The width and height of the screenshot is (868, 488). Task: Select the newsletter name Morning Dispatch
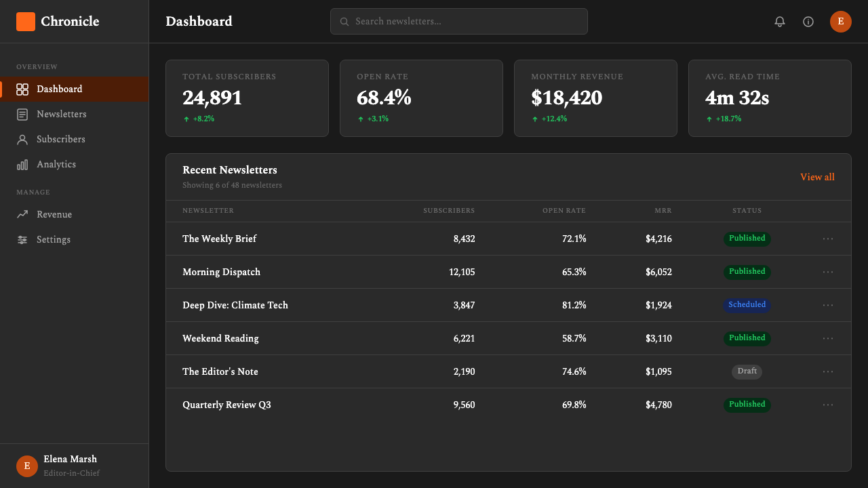coord(221,272)
